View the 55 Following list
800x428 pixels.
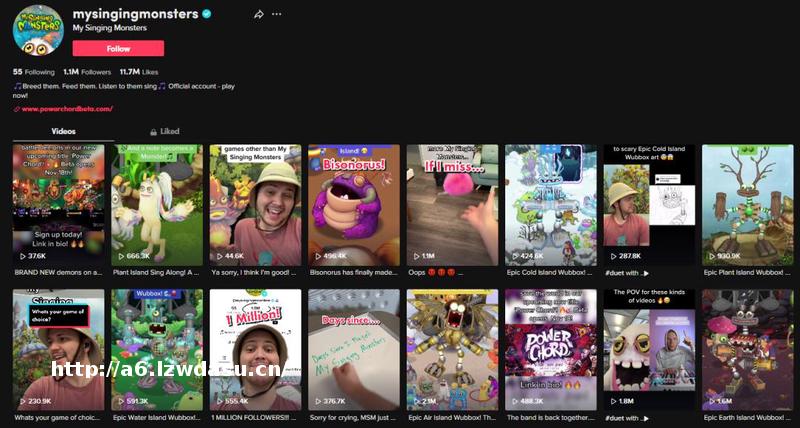(x=34, y=72)
